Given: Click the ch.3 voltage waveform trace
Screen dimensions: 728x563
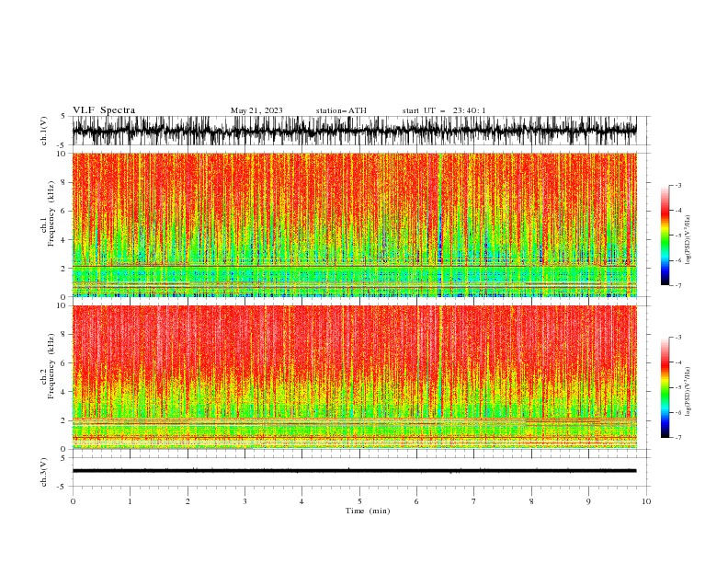Looking at the screenshot, I should pyautogui.click(x=354, y=471).
